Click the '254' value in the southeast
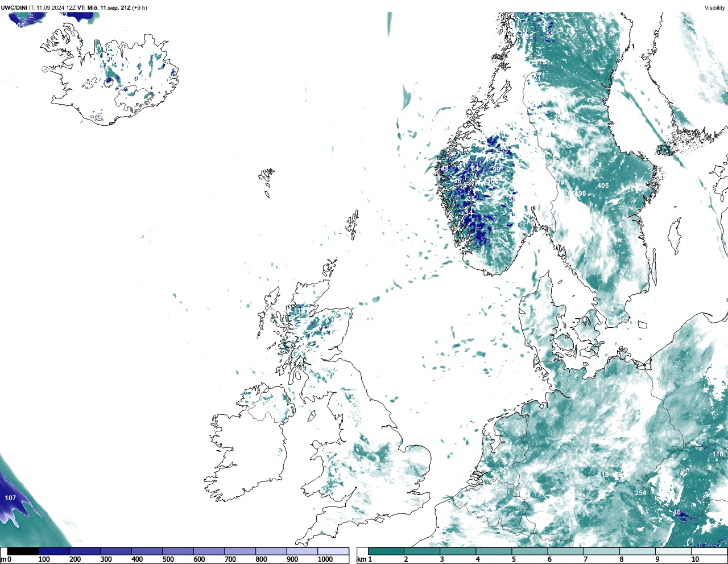Viewport: 728px width, 564px height. point(640,493)
